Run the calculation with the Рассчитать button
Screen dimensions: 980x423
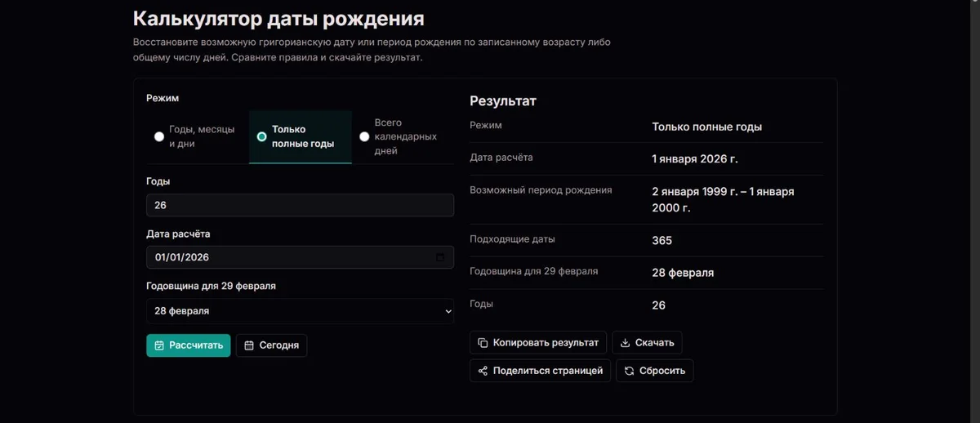(189, 345)
